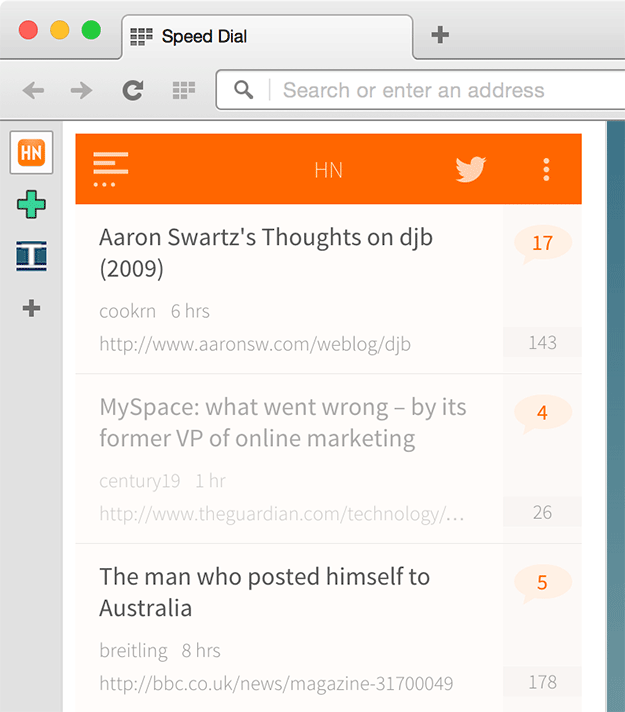Image resolution: width=625 pixels, height=712 pixels.
Task: Open the blue columns sidebar panel icon
Action: click(x=31, y=256)
